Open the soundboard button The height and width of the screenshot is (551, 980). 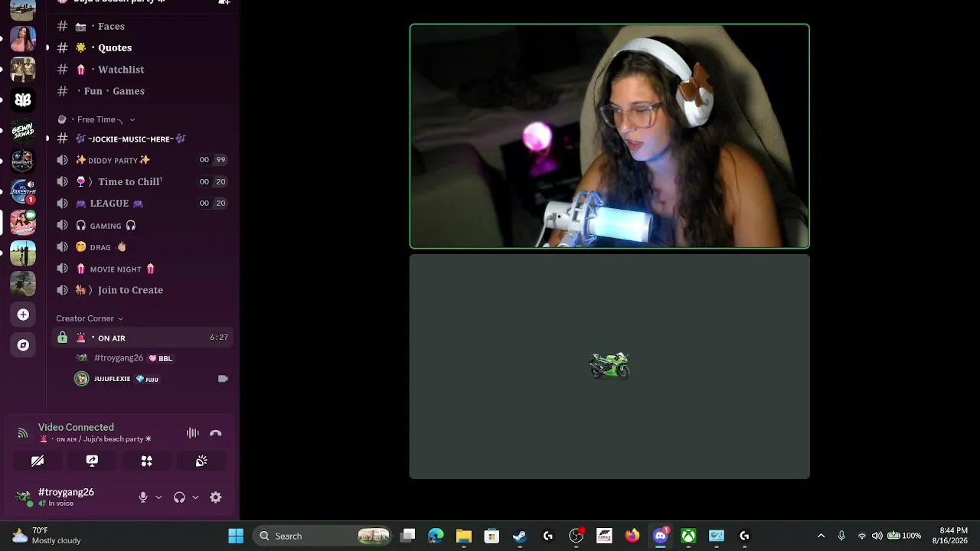pyautogui.click(x=201, y=461)
